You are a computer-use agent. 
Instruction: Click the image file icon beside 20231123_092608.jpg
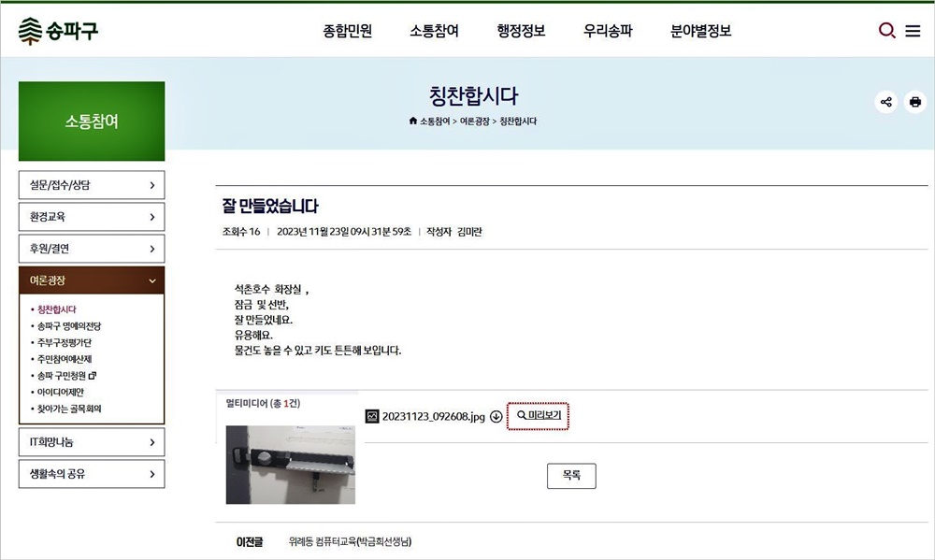click(372, 416)
